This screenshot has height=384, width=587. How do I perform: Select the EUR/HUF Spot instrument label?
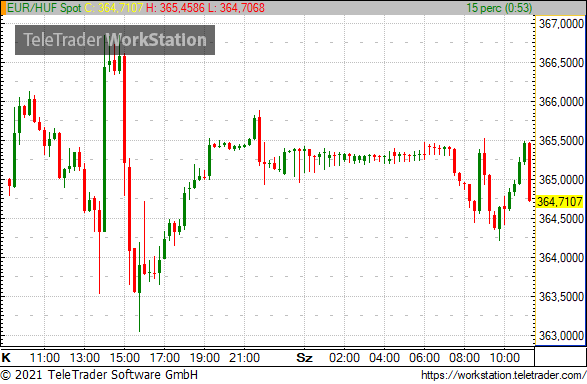pos(44,8)
